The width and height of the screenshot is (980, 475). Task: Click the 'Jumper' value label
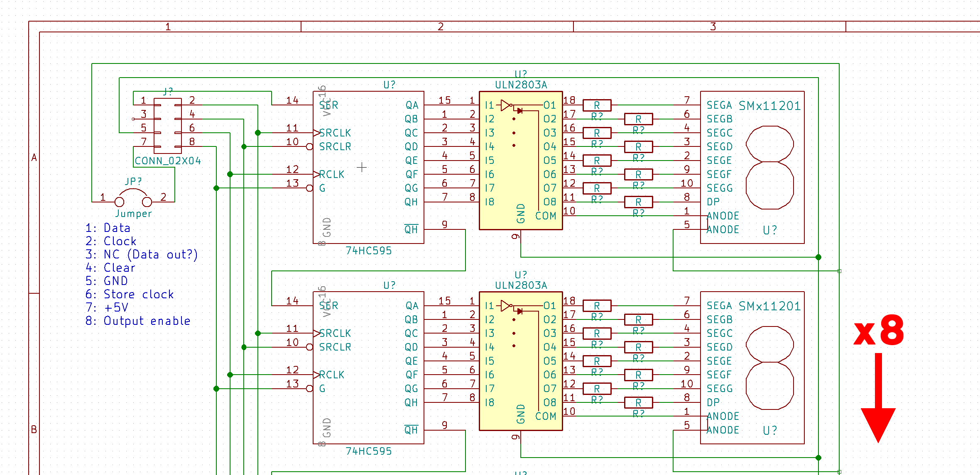(x=133, y=213)
